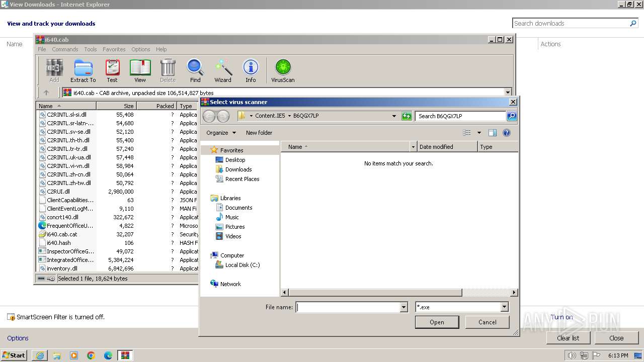This screenshot has width=644, height=362.
Task: Go up one folder in WinRAR
Action: pyautogui.click(x=46, y=93)
